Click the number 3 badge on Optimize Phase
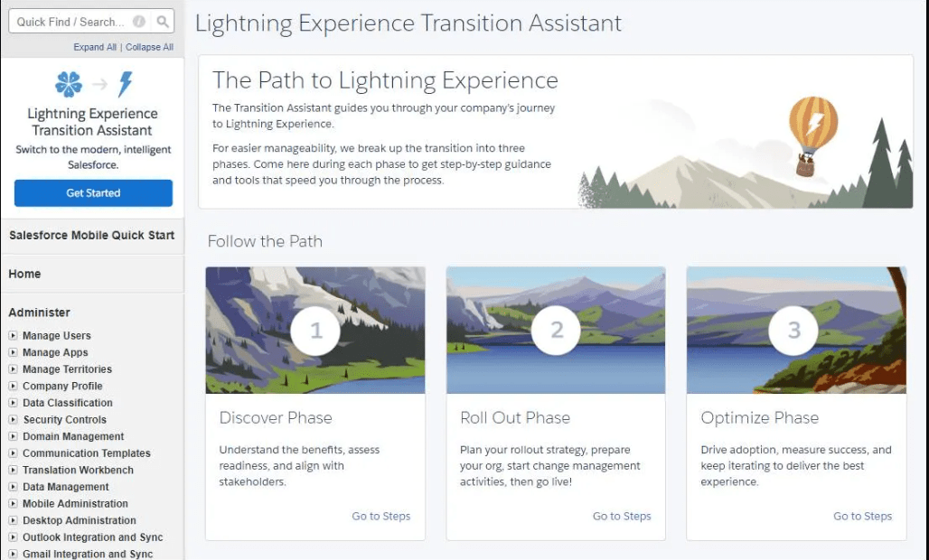Screen dimensions: 929x560 point(793,331)
